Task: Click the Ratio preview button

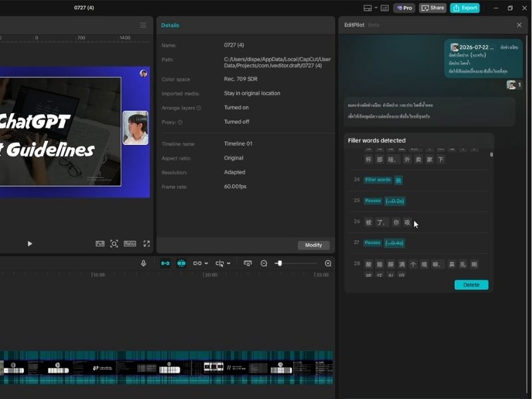Action: [x=130, y=243]
